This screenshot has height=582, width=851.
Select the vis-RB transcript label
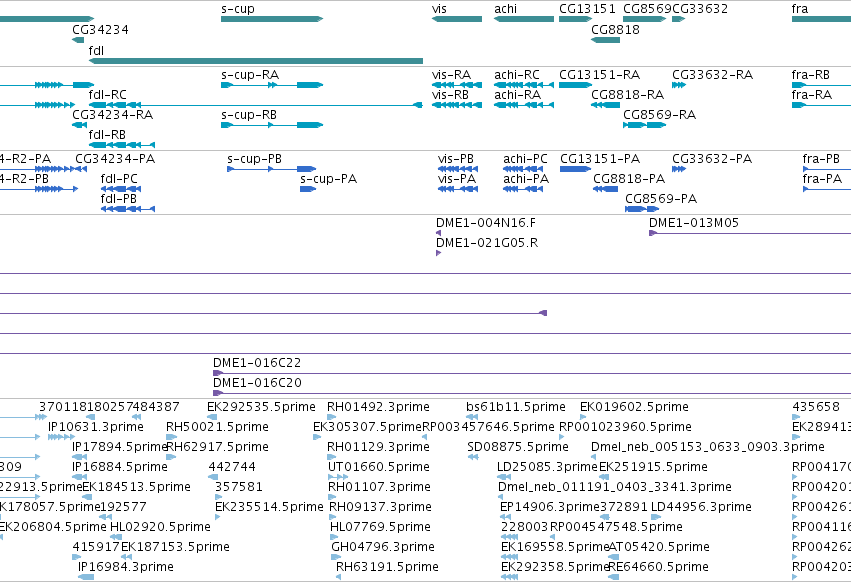click(450, 94)
